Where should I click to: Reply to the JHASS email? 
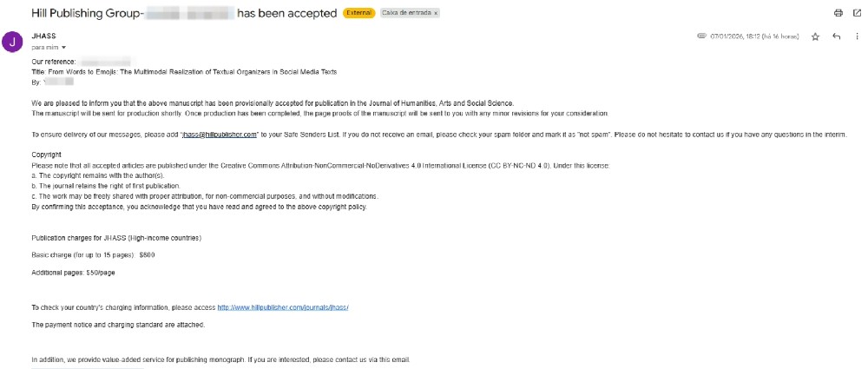[836, 36]
